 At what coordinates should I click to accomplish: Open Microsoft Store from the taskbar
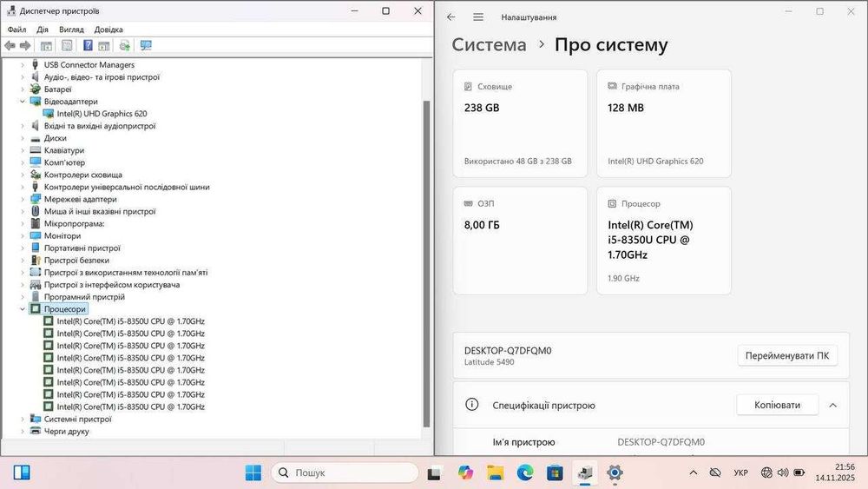[x=555, y=472]
